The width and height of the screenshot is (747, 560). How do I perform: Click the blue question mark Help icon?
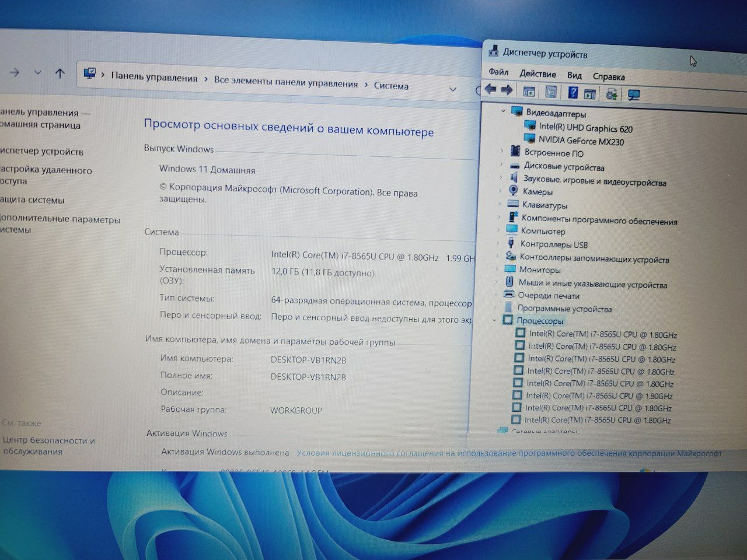click(573, 93)
